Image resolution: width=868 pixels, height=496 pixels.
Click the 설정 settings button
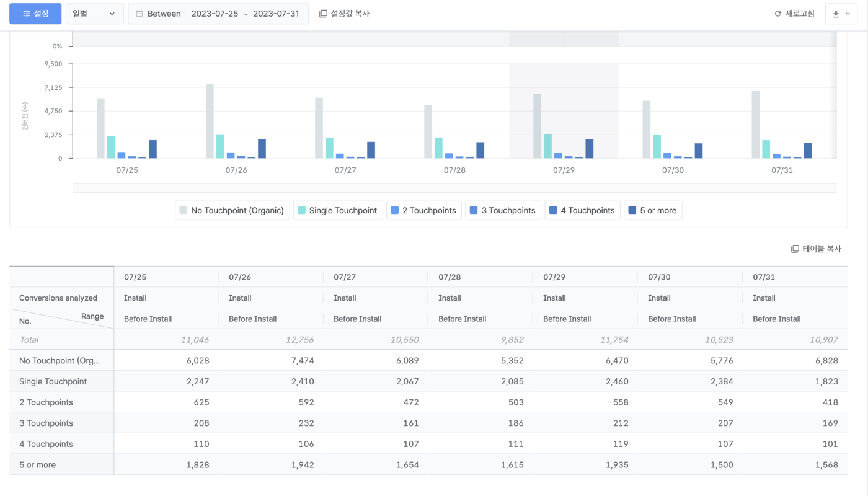pos(35,14)
